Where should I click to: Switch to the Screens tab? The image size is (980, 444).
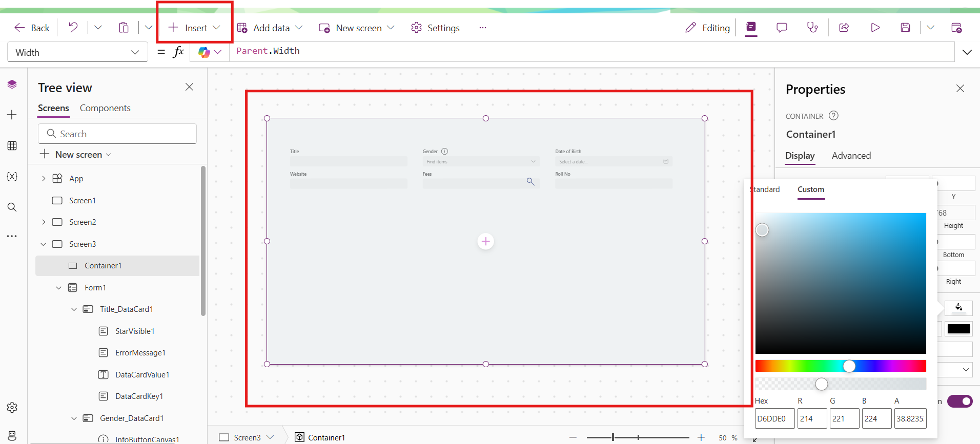(x=53, y=108)
